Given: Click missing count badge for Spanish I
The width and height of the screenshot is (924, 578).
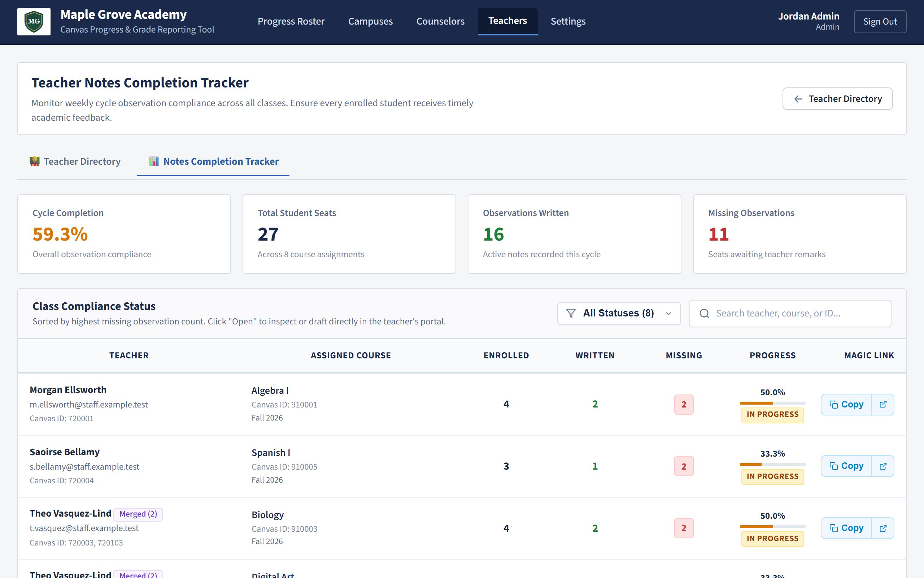Looking at the screenshot, I should coord(684,466).
